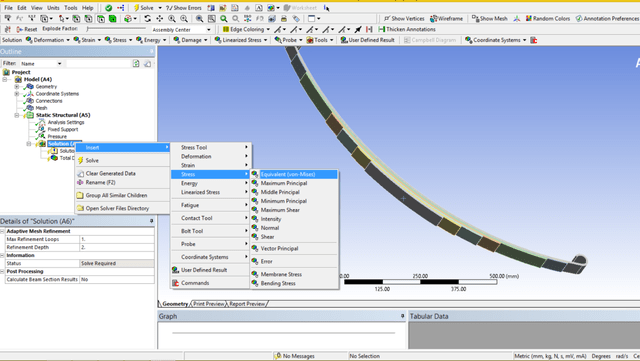Click Show Errors button
This screenshot has width=640, height=361.
(184, 8)
